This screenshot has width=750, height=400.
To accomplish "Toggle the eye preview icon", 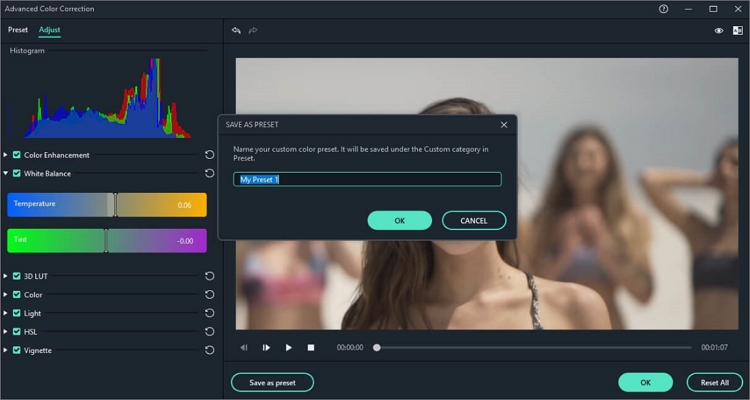I will click(x=718, y=31).
